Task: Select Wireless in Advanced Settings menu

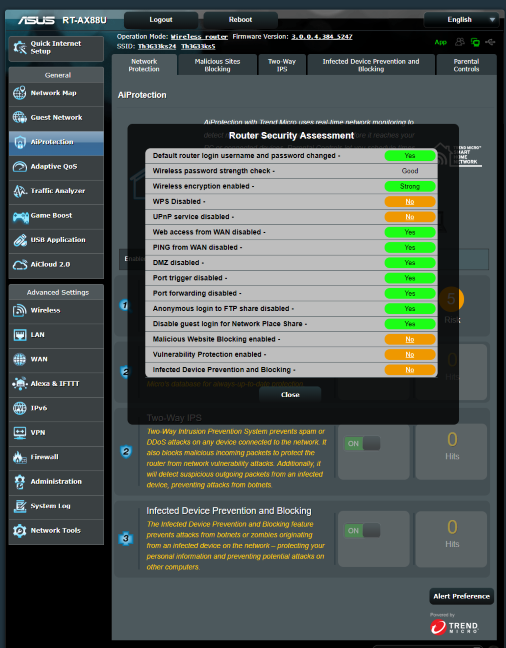Action: tap(56, 310)
